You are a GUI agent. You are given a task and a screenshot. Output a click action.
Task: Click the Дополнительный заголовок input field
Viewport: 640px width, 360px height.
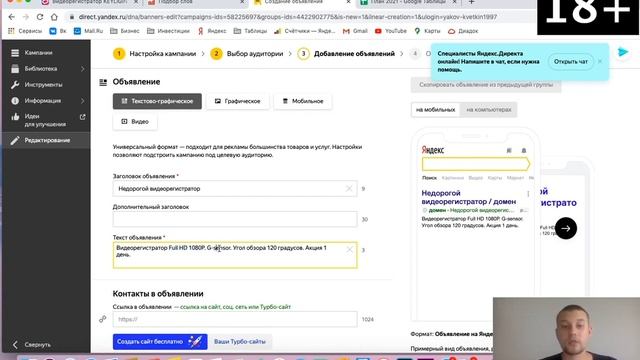coord(235,219)
